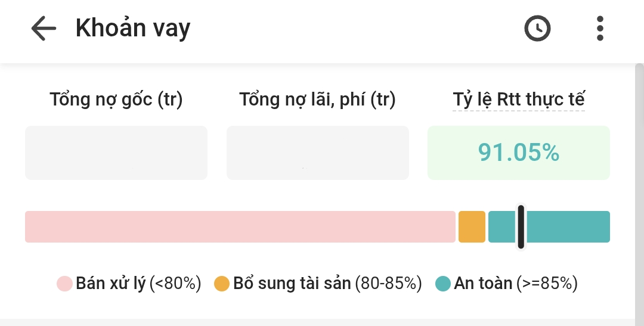Viewport: 644px width, 326px height.
Task: Click the black marker on the ratio bar
Action: click(521, 226)
